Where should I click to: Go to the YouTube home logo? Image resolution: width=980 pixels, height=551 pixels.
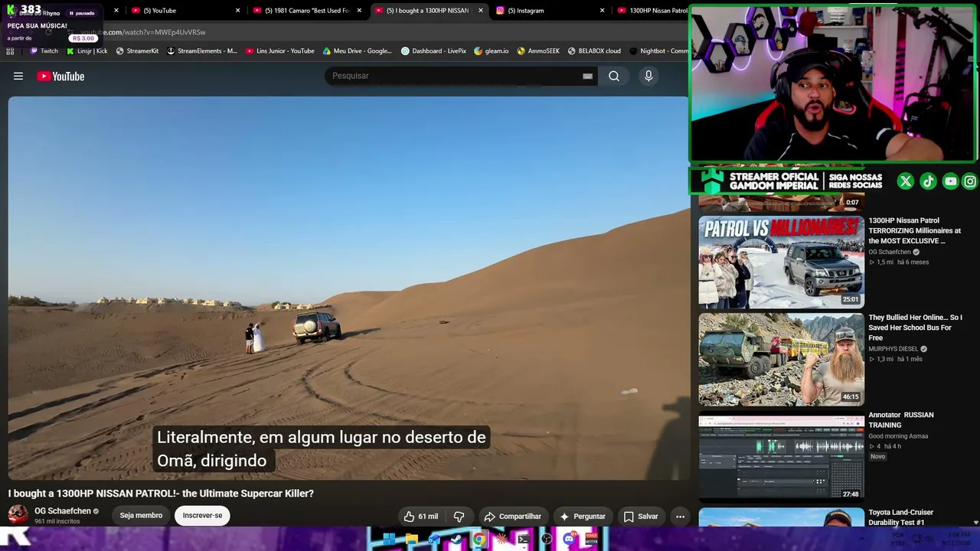(x=60, y=76)
